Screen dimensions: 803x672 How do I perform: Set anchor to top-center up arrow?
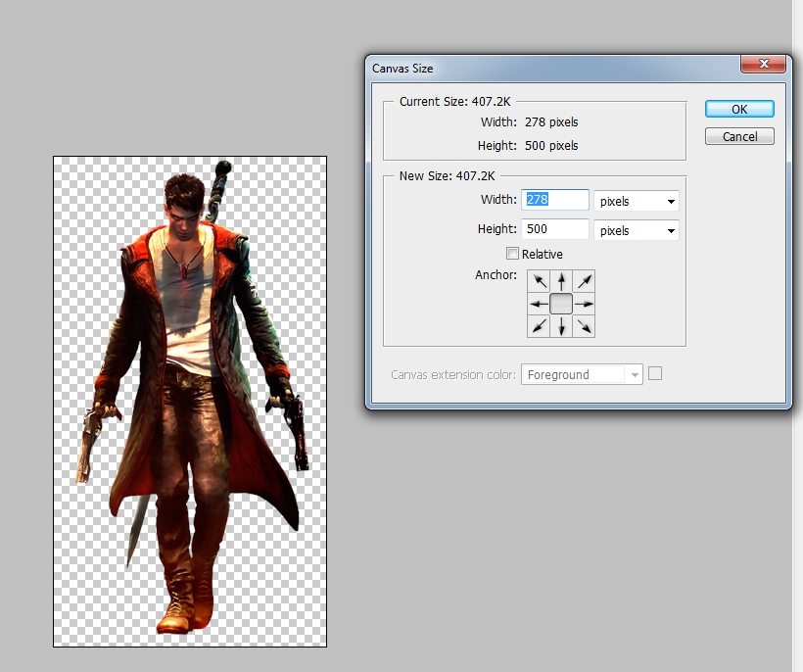pos(561,281)
